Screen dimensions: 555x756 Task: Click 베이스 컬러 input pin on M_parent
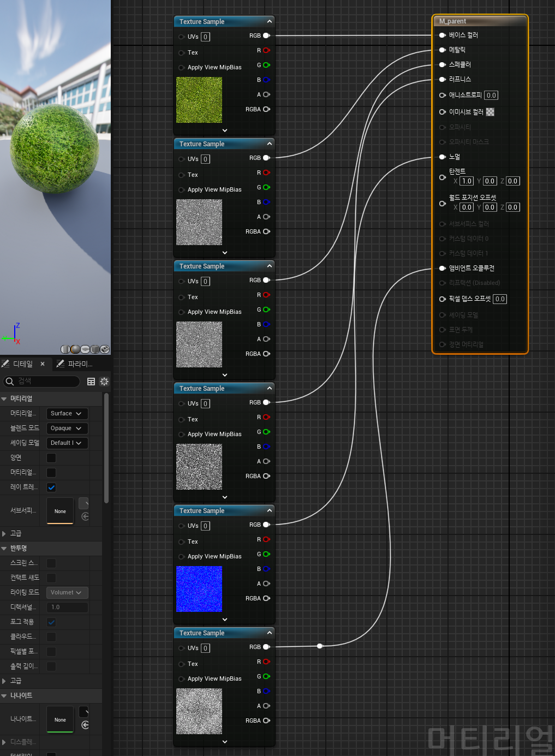pos(443,35)
